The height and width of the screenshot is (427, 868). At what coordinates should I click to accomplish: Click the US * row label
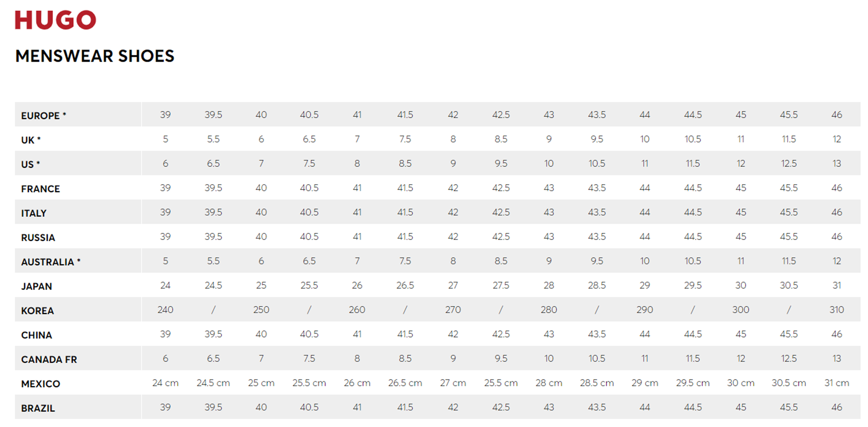(x=31, y=164)
